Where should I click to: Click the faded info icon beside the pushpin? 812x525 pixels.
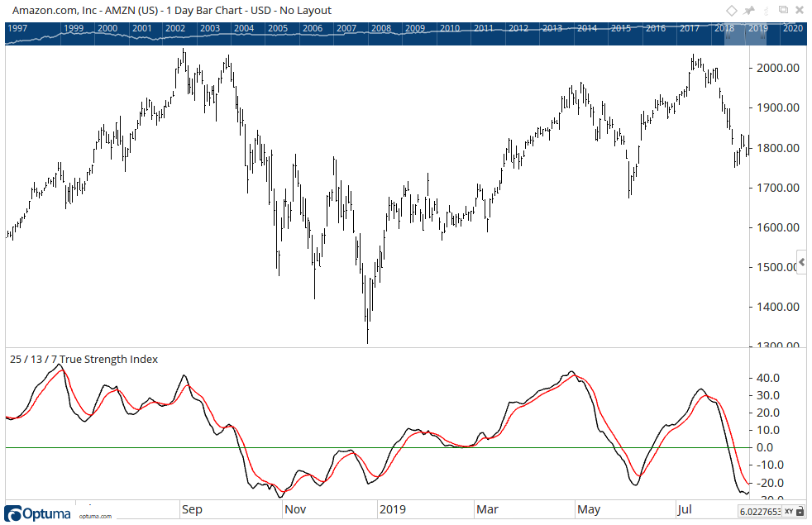[766, 11]
